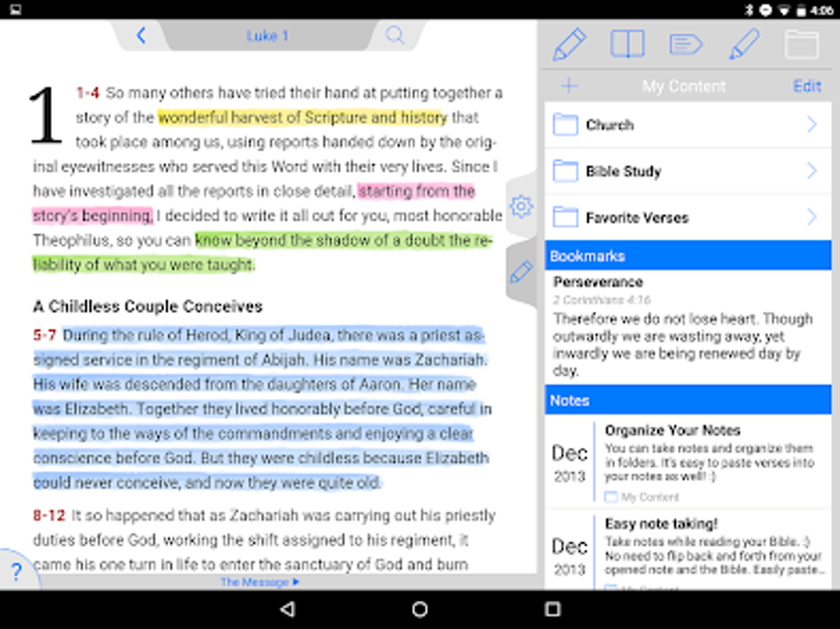The width and height of the screenshot is (840, 629).
Task: Open reading settings gear tab
Action: [521, 207]
